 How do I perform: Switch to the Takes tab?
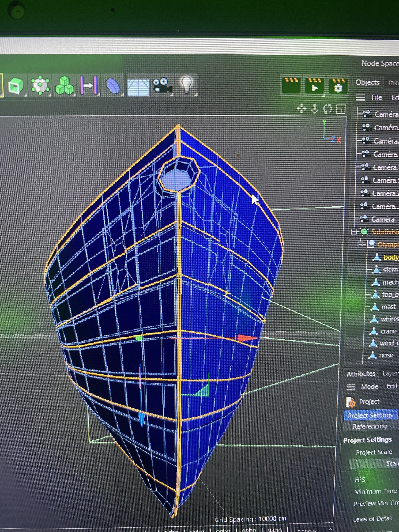(x=393, y=83)
